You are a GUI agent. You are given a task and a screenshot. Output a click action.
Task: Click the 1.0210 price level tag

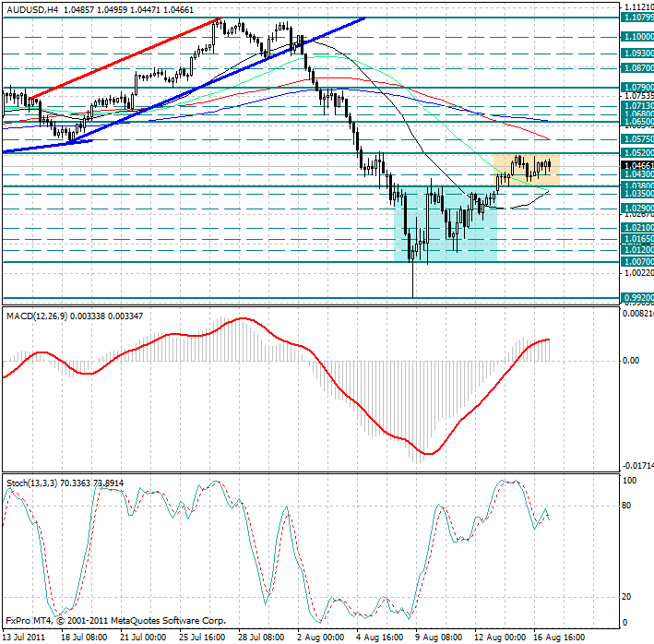pos(637,228)
